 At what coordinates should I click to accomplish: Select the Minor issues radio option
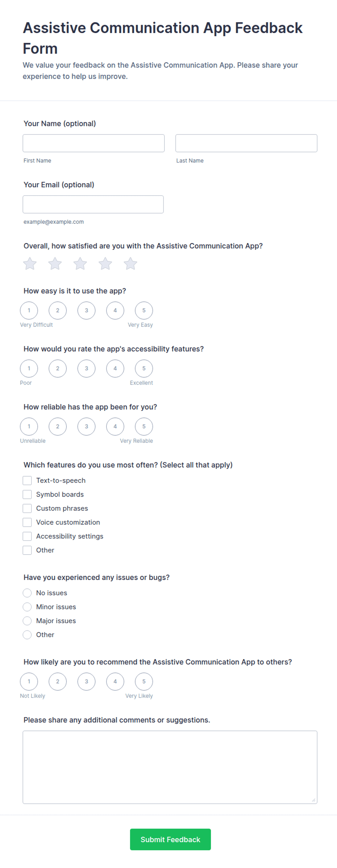[27, 607]
